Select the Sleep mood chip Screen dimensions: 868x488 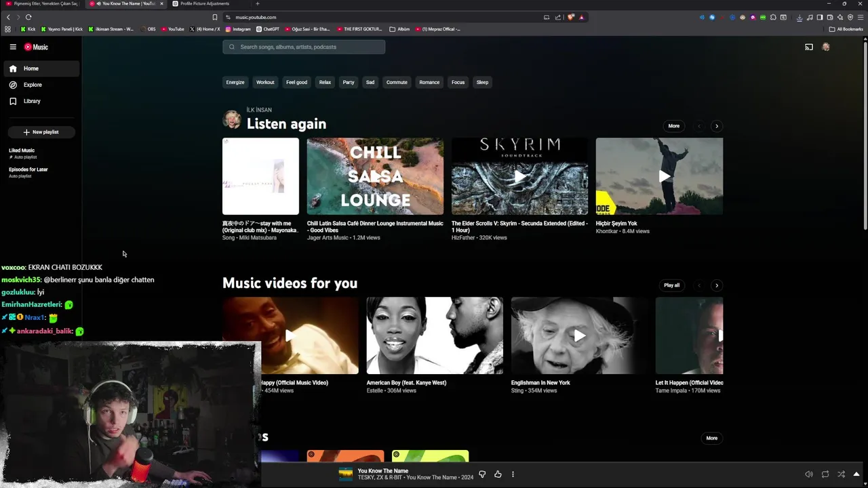point(482,82)
